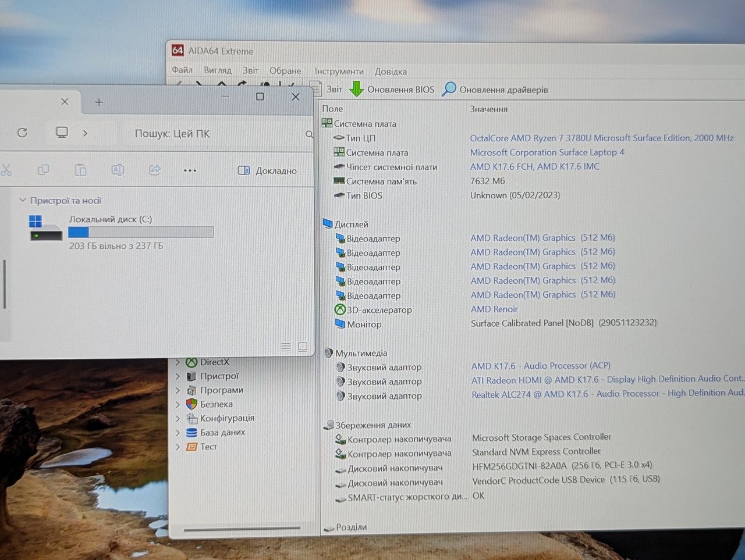The width and height of the screenshot is (745, 560).
Task: Expand the Безпека tree node
Action: pos(178,404)
